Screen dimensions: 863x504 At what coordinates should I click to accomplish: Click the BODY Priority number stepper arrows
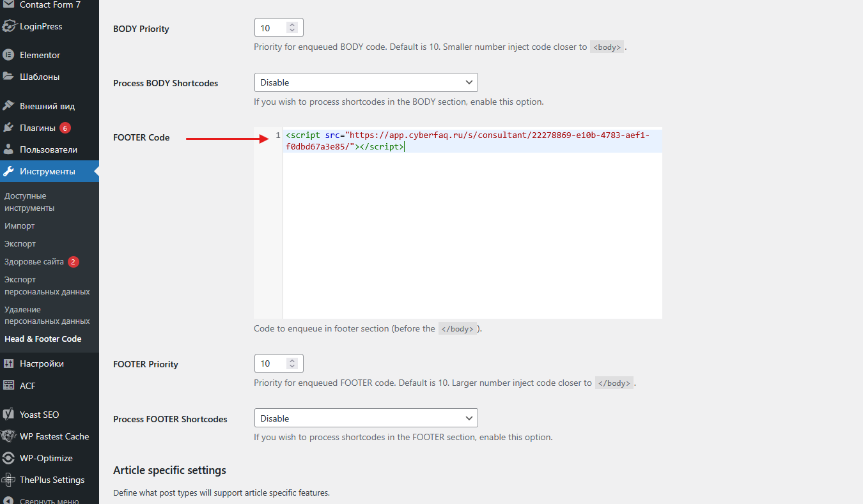(292, 28)
